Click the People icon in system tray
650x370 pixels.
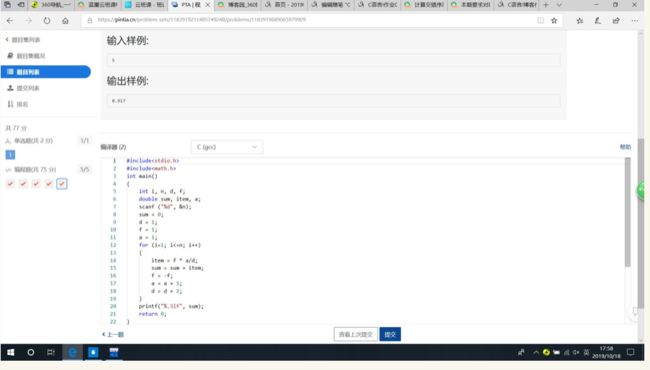click(x=521, y=352)
